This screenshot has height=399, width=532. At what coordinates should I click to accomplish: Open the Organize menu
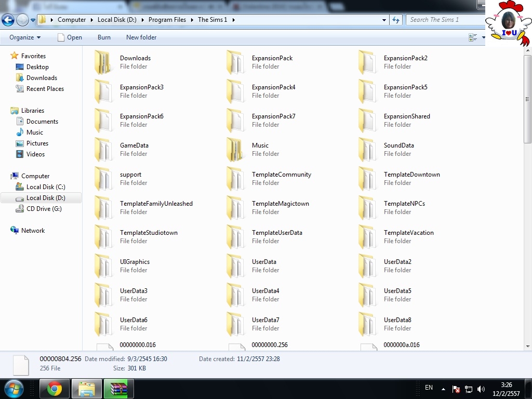click(x=25, y=37)
